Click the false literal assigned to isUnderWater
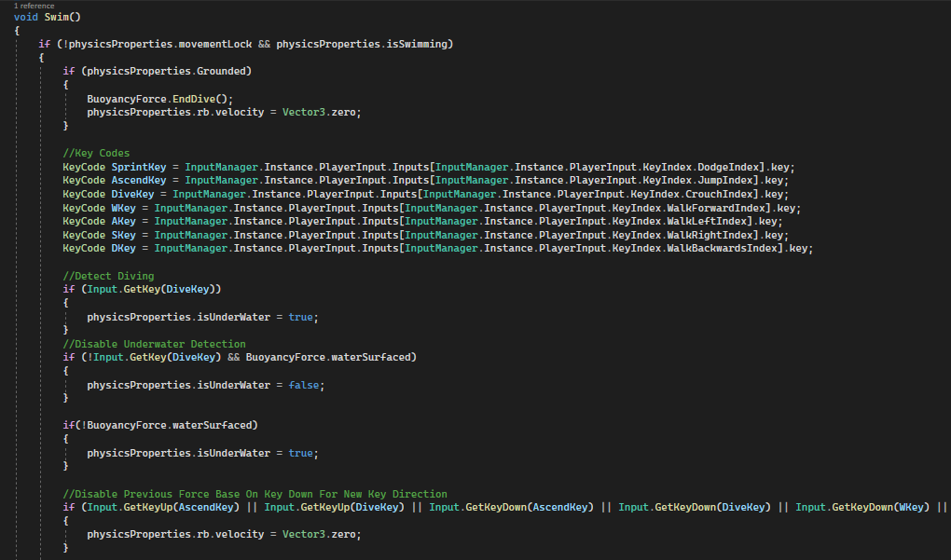The height and width of the screenshot is (560, 951). click(x=303, y=385)
